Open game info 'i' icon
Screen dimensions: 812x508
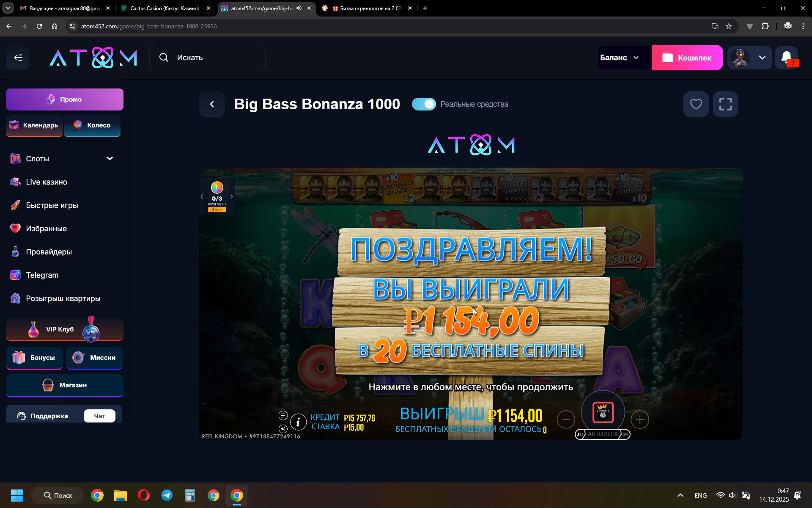(x=298, y=422)
